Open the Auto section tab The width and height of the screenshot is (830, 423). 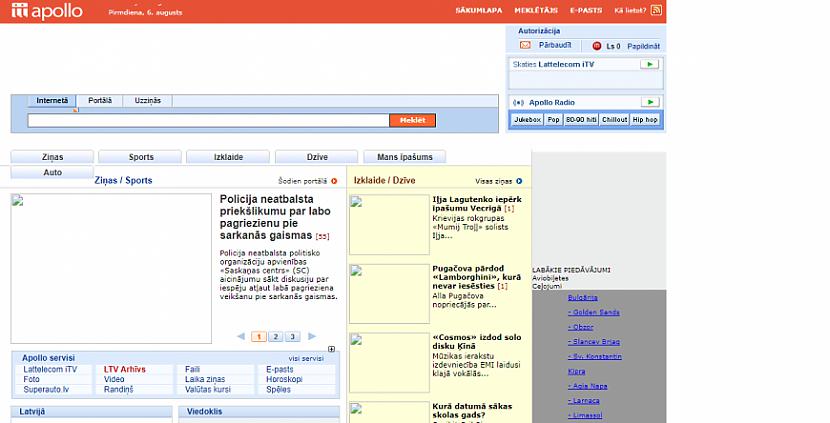point(52,172)
